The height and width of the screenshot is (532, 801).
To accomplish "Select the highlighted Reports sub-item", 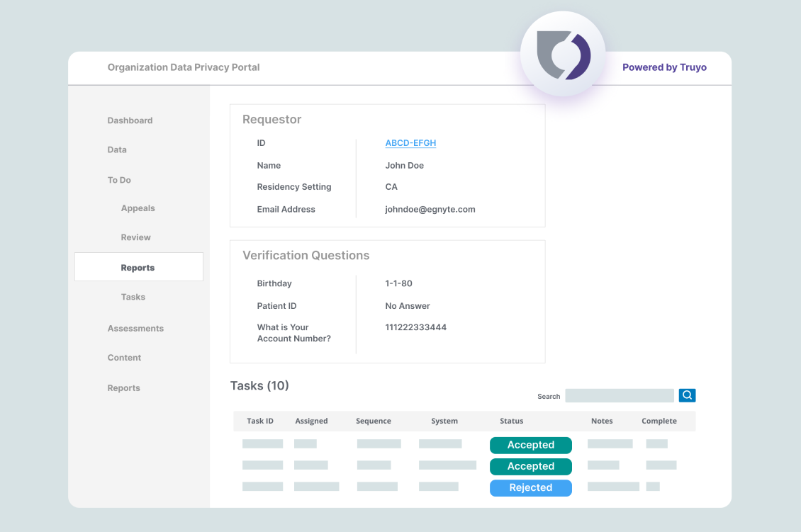I will [138, 268].
